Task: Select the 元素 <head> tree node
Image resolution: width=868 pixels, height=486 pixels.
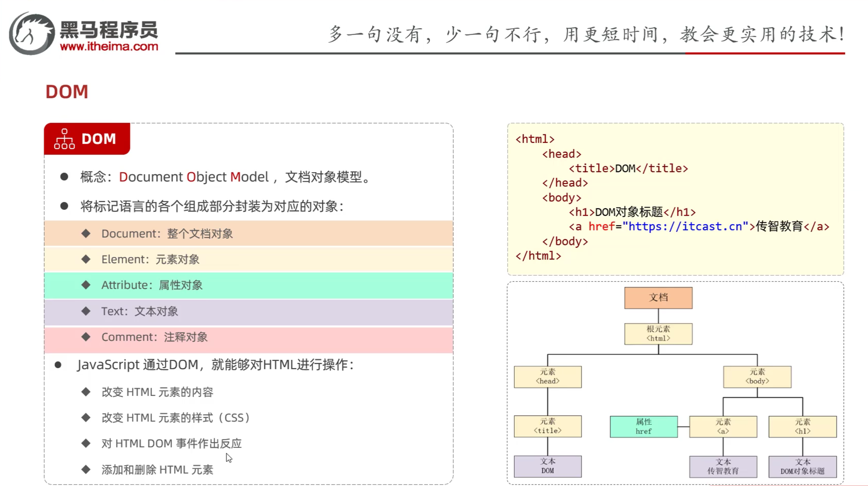Action: 547,377
